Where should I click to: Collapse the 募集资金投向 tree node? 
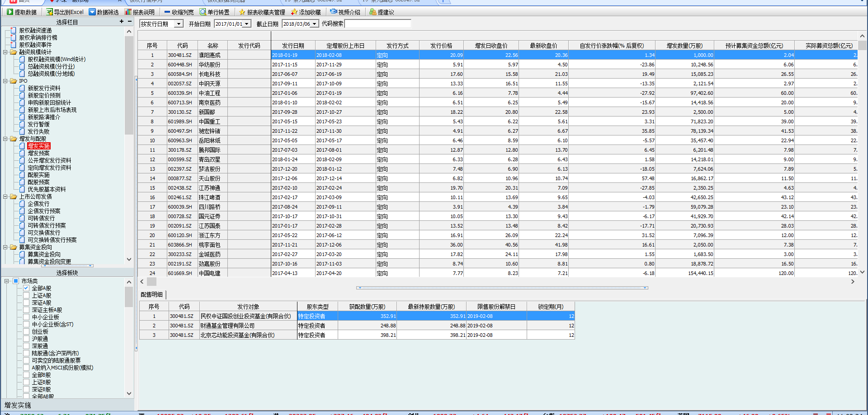coord(5,247)
